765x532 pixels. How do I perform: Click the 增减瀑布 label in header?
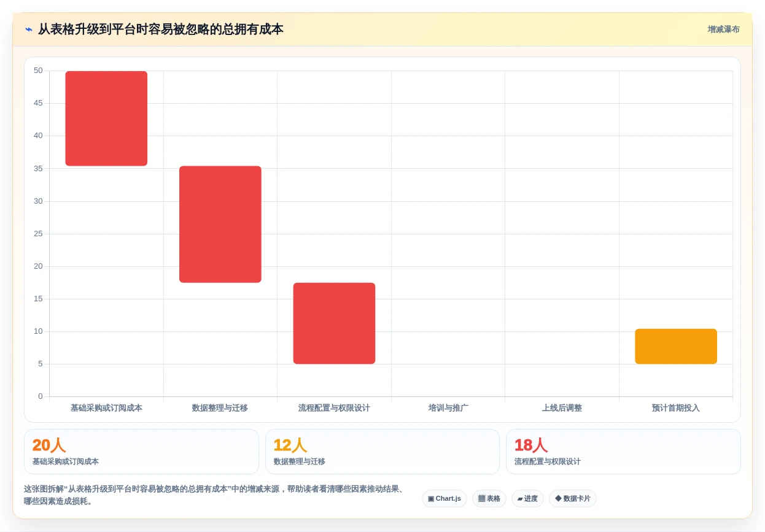click(723, 29)
